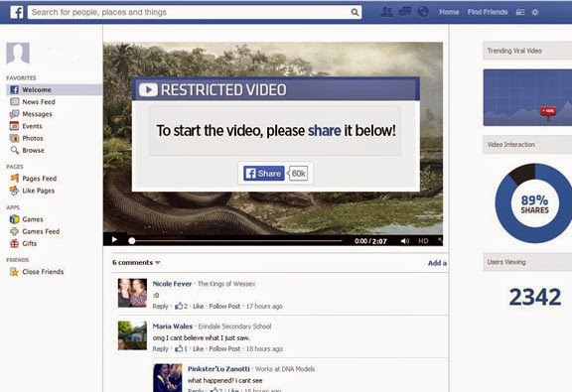Click the blank profile picture placeholder

tap(18, 54)
